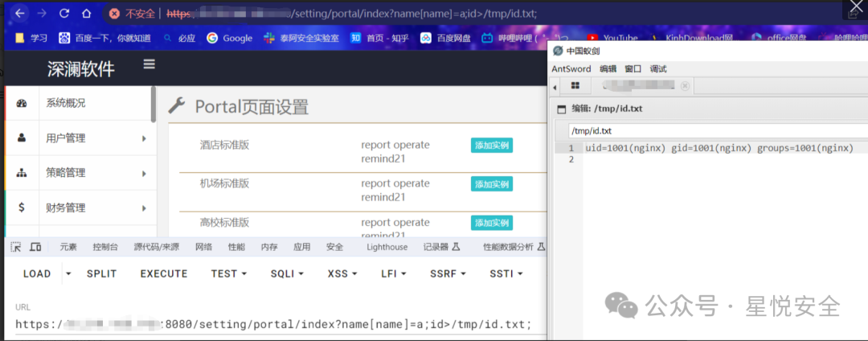The height and width of the screenshot is (341, 868).
Task: Click the dashboard icon beside 系统概况
Action: [22, 103]
